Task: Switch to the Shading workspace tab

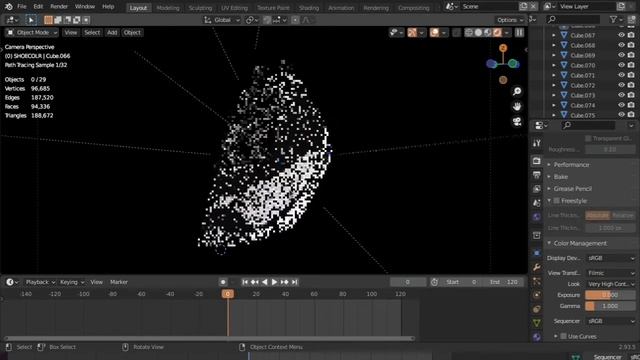Action: click(309, 8)
